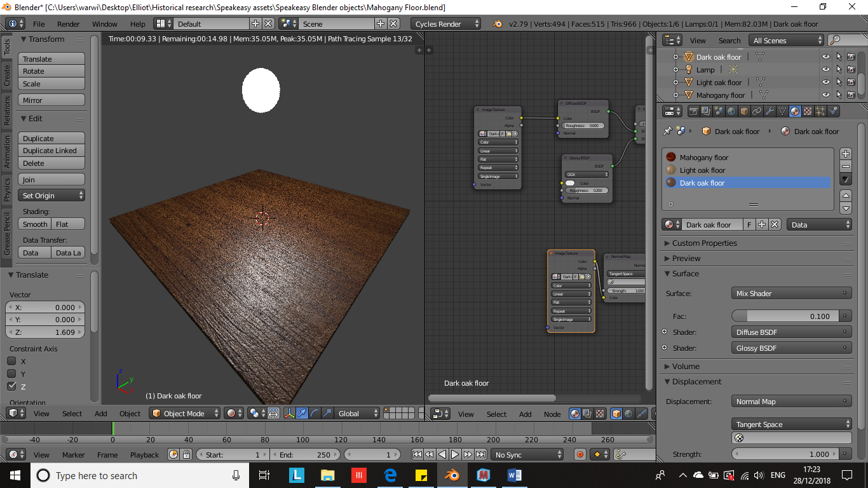Open the Modifiers wrench tab in Properties

click(770, 111)
